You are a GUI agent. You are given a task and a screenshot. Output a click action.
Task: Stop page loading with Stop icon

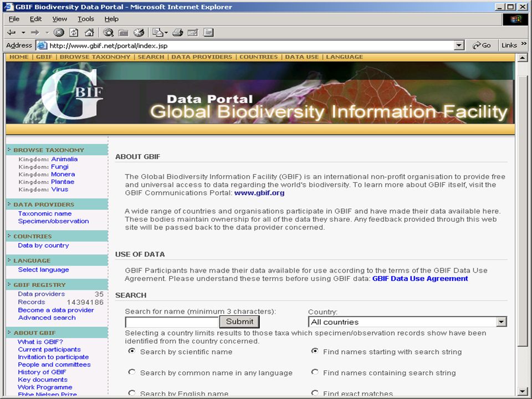point(59,33)
